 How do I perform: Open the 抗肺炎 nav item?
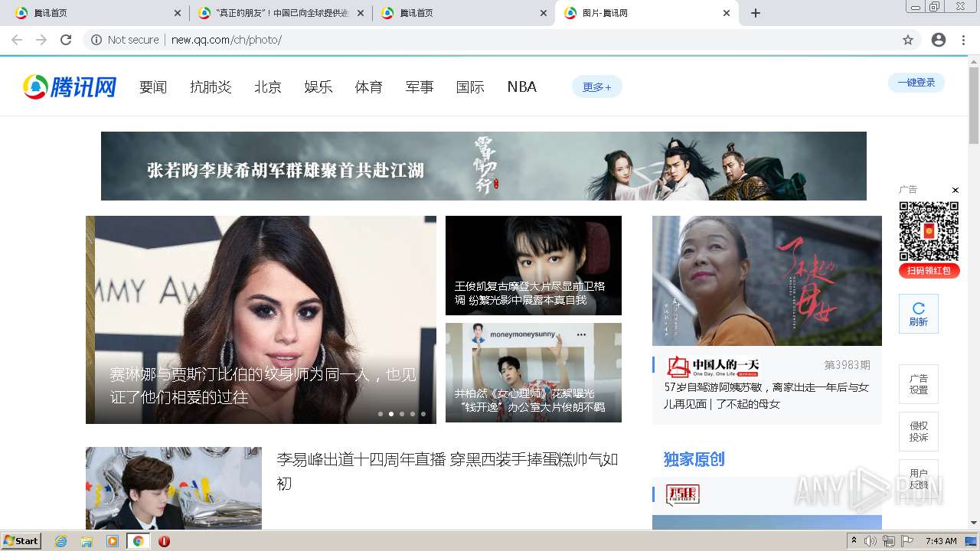[211, 87]
